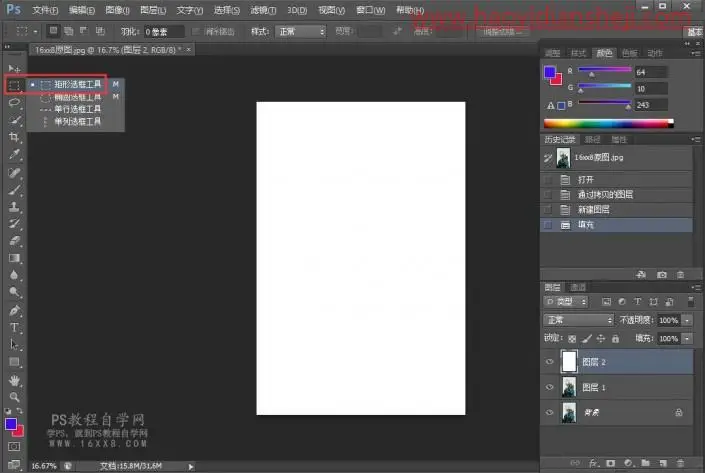Open the 滤镜(T) menu
The width and height of the screenshot is (705, 473).
263,10
